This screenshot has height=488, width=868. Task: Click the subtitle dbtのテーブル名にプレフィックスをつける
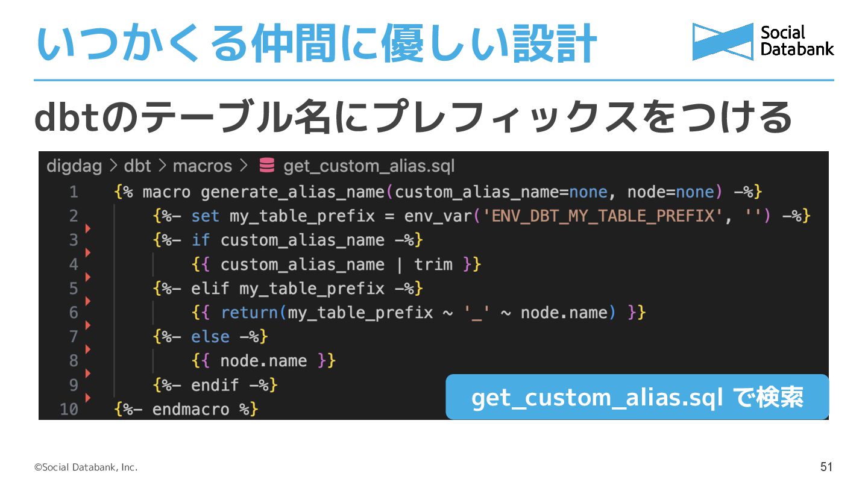pos(413,117)
